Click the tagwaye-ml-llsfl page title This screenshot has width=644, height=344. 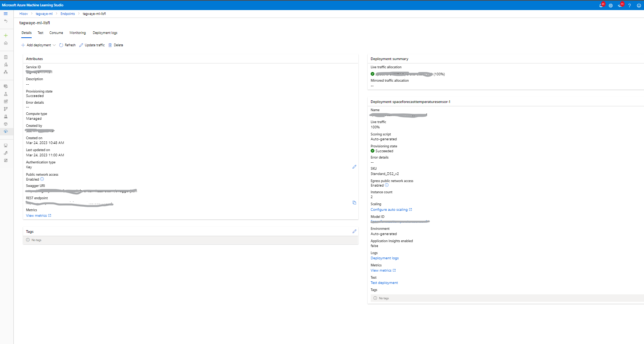35,23
